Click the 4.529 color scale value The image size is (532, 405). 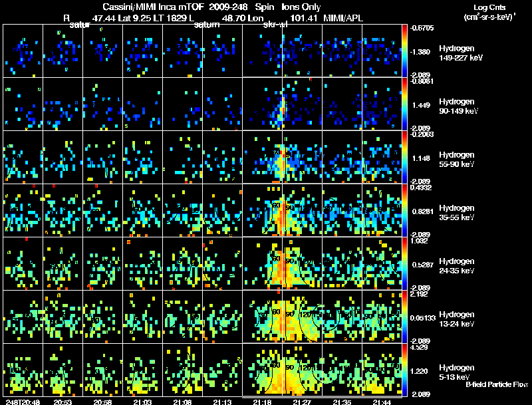419,347
